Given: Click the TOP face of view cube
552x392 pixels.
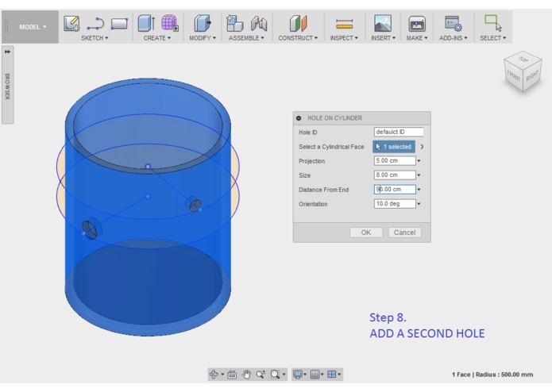Looking at the screenshot, I should (x=523, y=59).
